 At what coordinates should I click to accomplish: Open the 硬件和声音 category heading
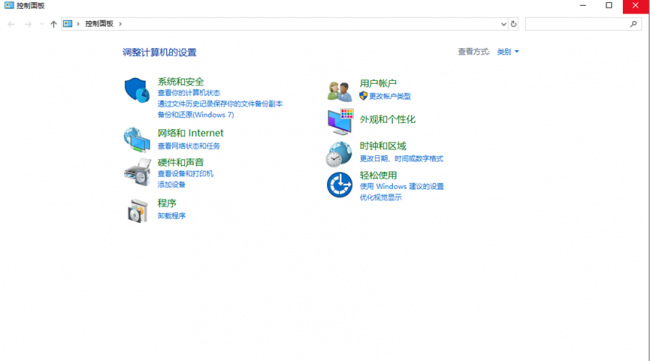[181, 162]
